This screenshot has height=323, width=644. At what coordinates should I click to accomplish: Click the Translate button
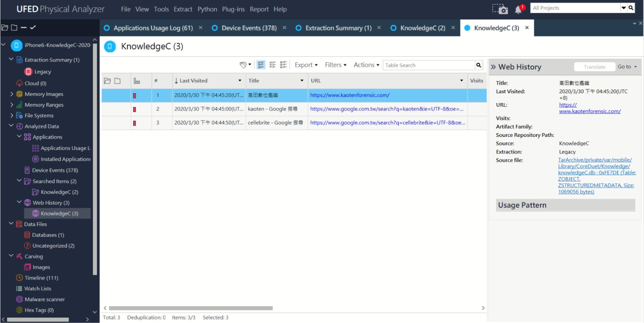tap(594, 67)
